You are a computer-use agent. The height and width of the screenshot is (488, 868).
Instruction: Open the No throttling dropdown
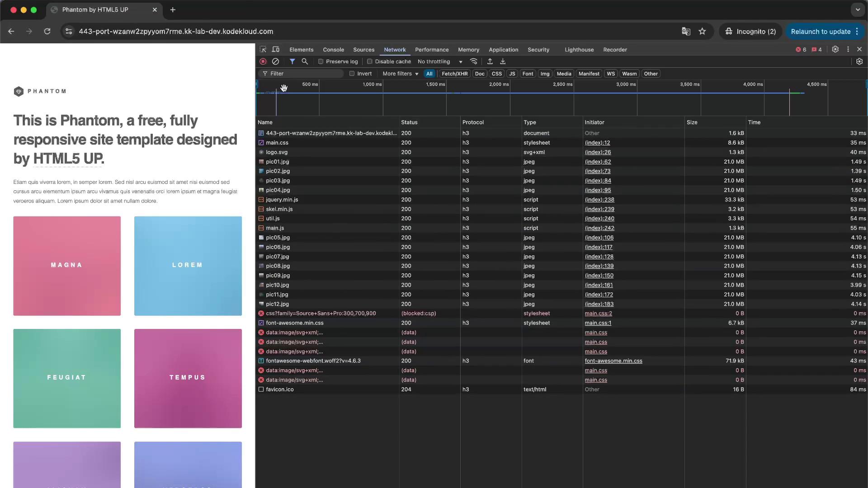[x=439, y=61]
